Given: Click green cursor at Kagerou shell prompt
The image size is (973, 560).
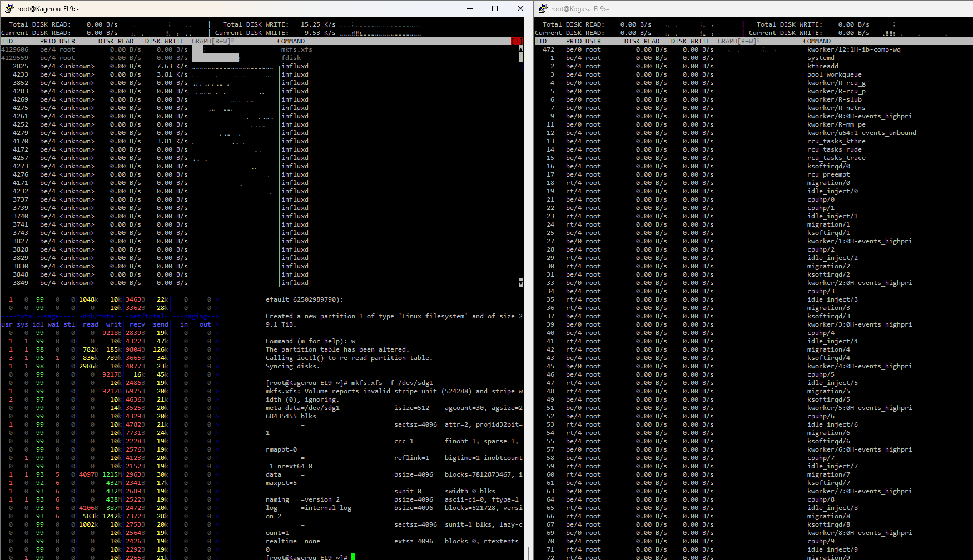Looking at the screenshot, I should tap(353, 557).
